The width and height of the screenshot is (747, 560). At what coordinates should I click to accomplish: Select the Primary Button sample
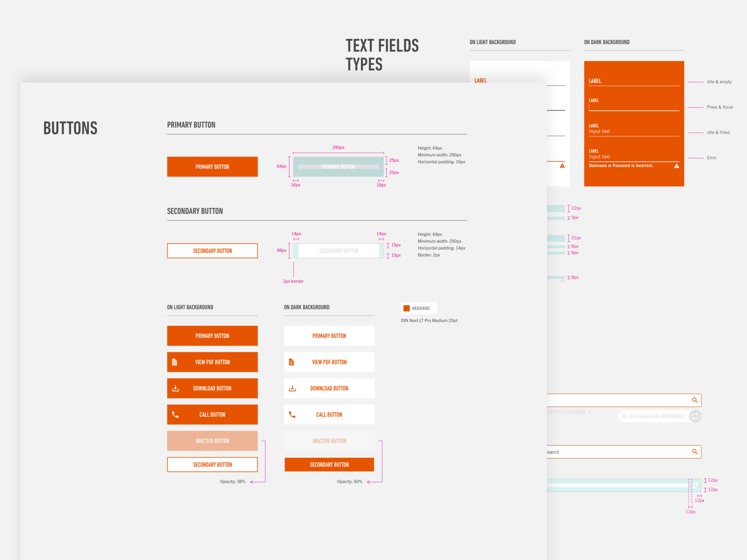click(212, 167)
